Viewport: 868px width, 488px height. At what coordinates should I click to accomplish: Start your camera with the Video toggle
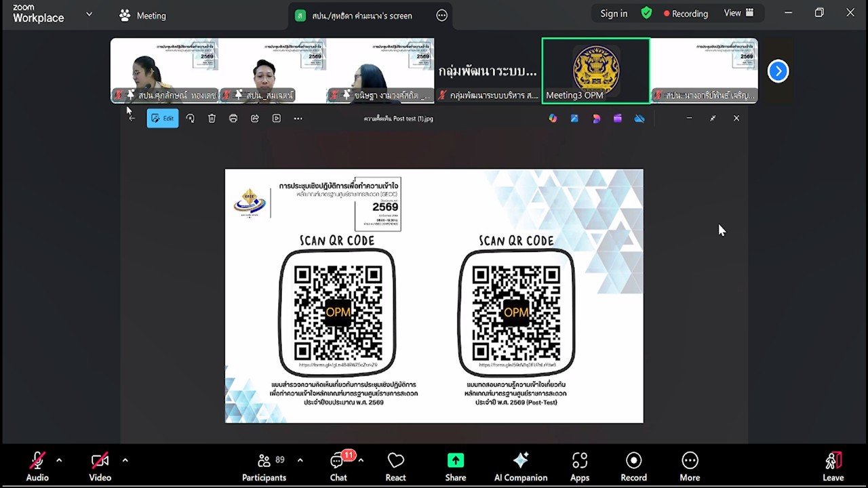100,466
